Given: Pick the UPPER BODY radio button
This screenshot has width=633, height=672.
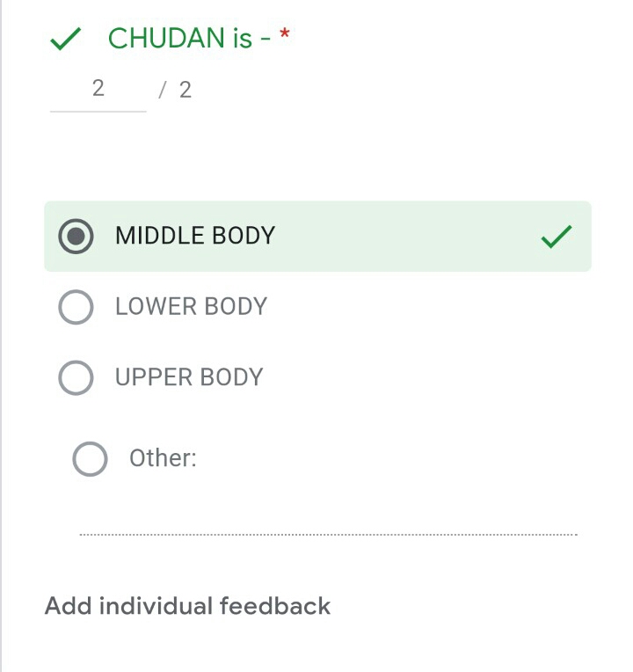Looking at the screenshot, I should (x=76, y=377).
